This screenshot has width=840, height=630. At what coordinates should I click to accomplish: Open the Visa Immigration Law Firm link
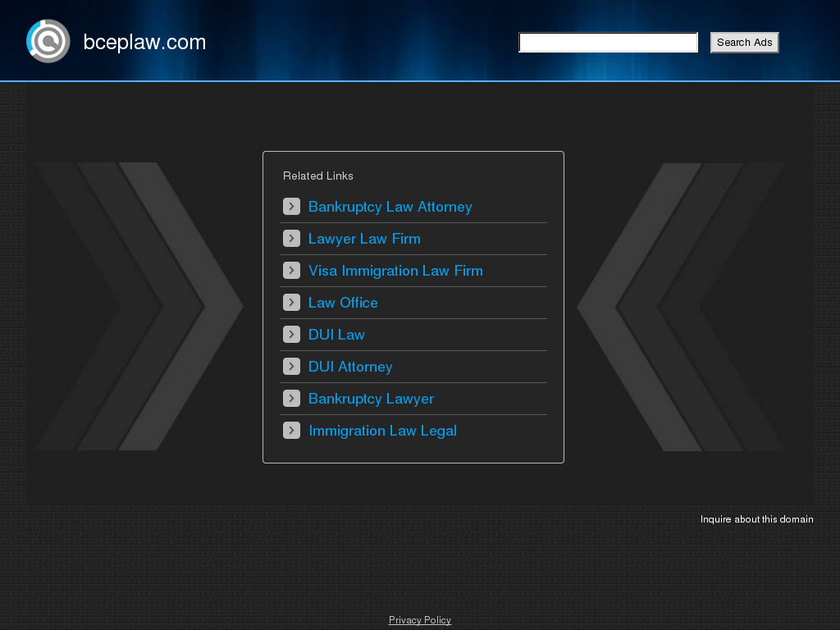(395, 271)
